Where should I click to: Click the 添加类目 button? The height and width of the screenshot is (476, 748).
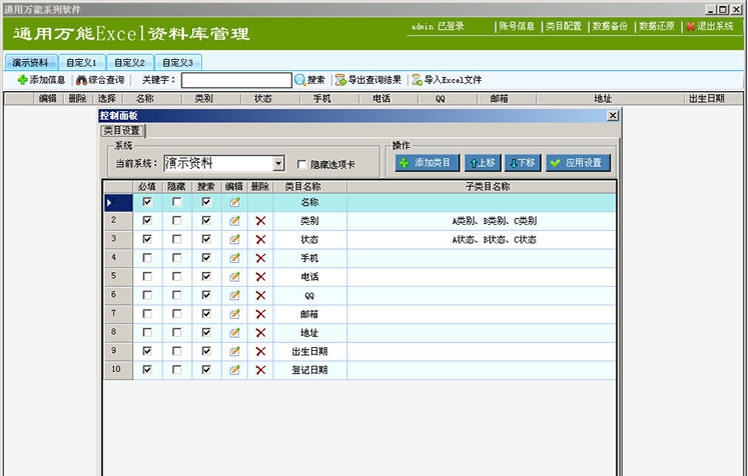coord(427,163)
